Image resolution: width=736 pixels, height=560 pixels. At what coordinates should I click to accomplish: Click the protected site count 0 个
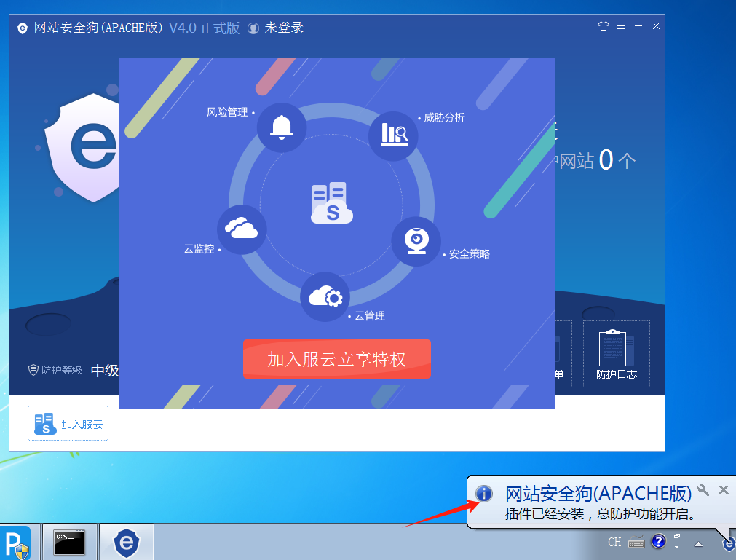point(617,160)
